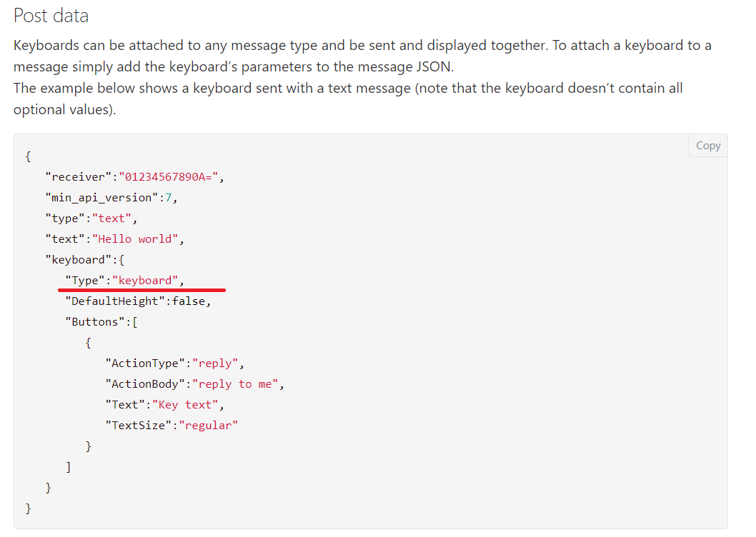Click the value "01234567890A="
Screen dimensions: 756x537
coord(168,177)
